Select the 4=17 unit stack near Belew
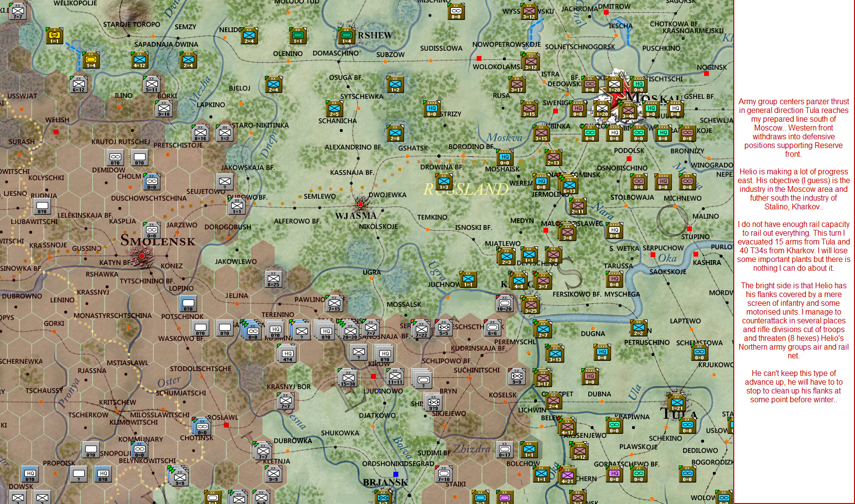 tap(567, 427)
